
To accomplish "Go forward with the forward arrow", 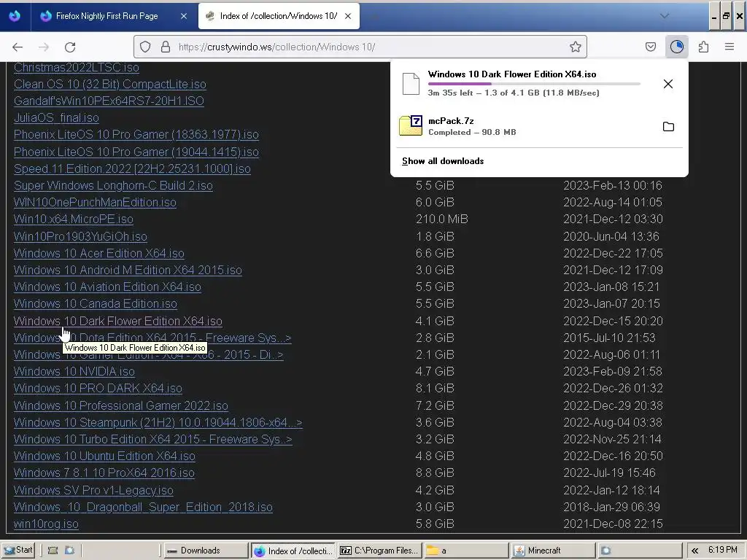I will point(44,47).
